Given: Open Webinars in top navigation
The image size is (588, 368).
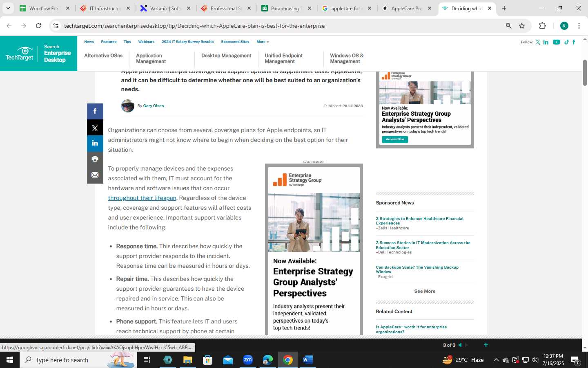Looking at the screenshot, I should pos(146,42).
